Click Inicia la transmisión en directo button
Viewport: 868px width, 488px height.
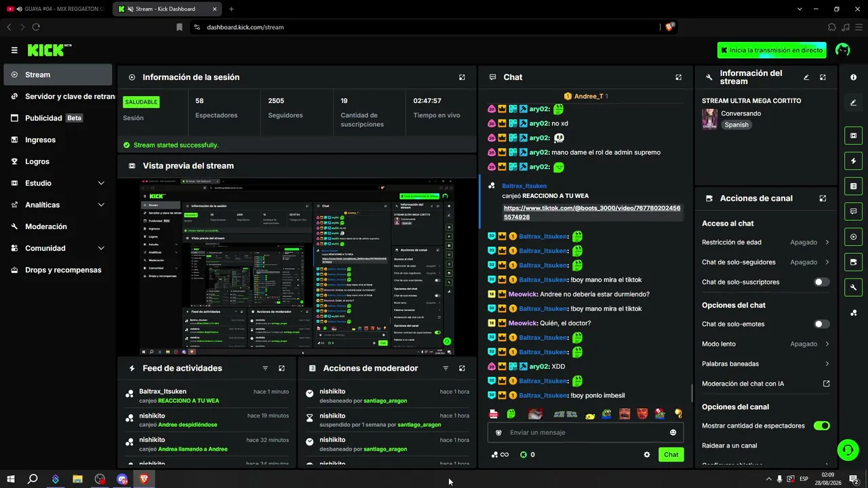(x=772, y=50)
